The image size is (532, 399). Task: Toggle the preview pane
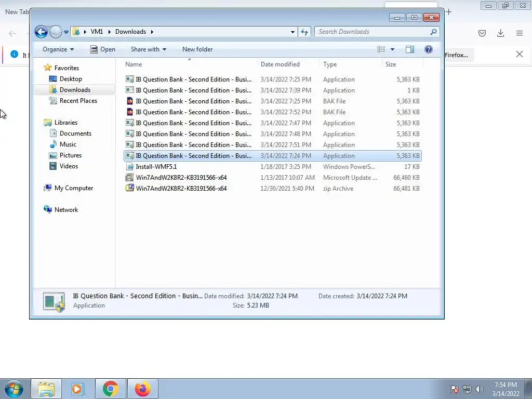click(410, 49)
